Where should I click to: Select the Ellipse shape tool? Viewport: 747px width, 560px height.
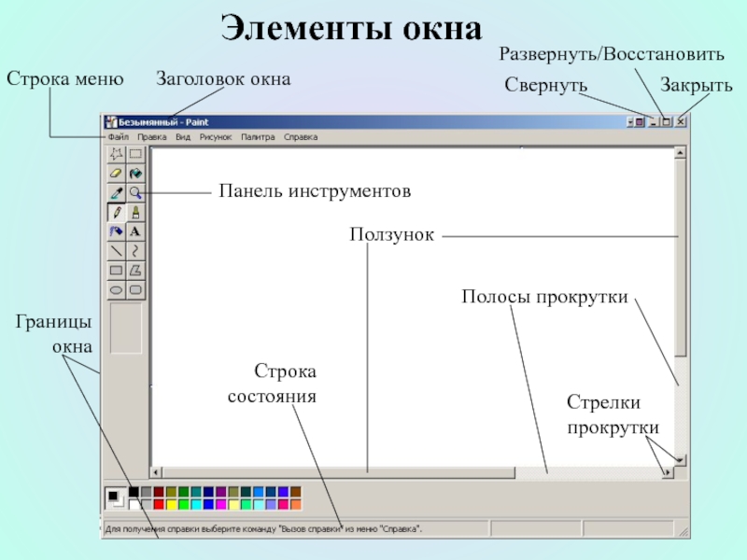pos(116,290)
